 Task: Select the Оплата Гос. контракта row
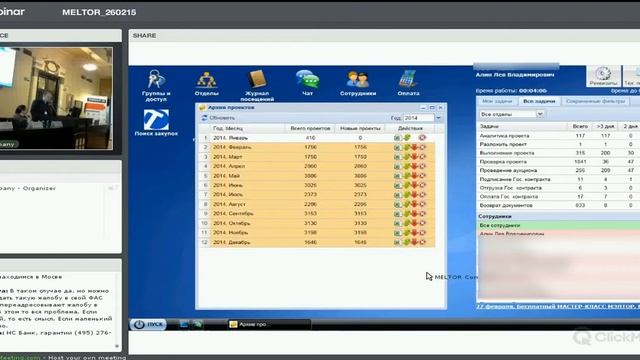(559, 196)
